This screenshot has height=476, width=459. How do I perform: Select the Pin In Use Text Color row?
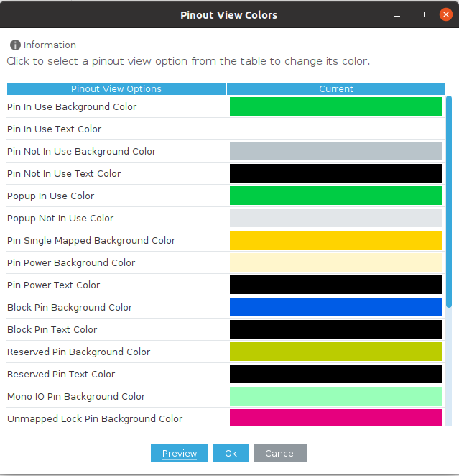point(55,129)
